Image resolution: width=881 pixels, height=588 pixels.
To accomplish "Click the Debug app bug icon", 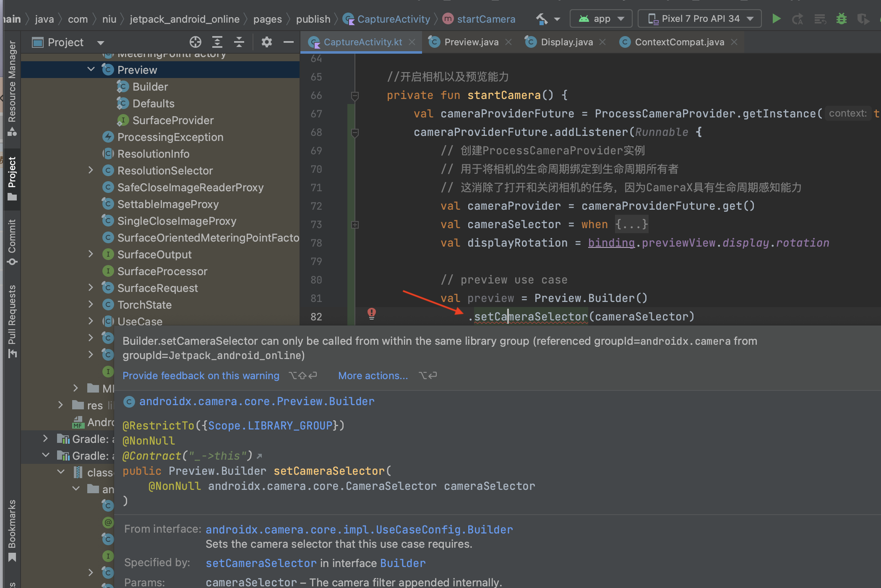I will [x=841, y=19].
